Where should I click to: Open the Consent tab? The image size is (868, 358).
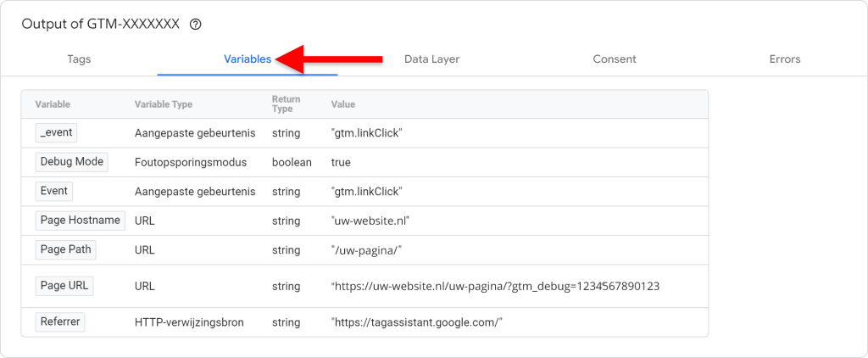(x=615, y=59)
